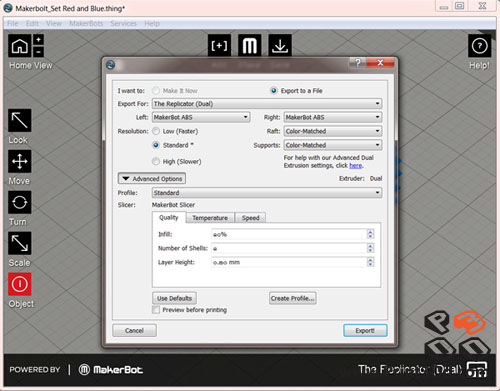The height and width of the screenshot is (391, 500).
Task: Open the Left extruder material dropdown
Action: pos(201,117)
